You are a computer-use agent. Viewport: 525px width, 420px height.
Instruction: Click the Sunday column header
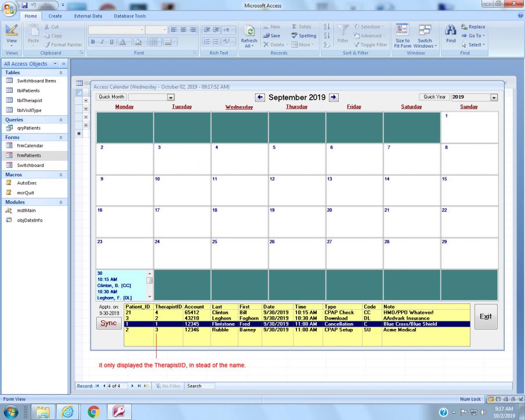point(469,107)
